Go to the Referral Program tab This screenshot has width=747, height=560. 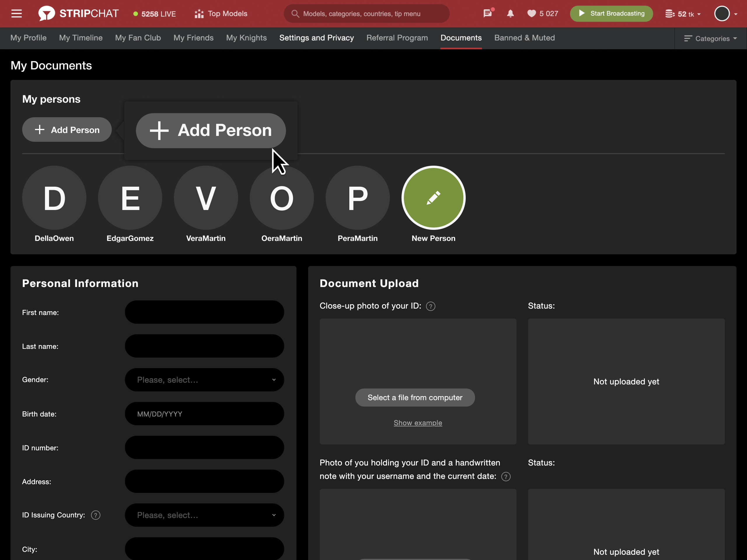point(397,38)
